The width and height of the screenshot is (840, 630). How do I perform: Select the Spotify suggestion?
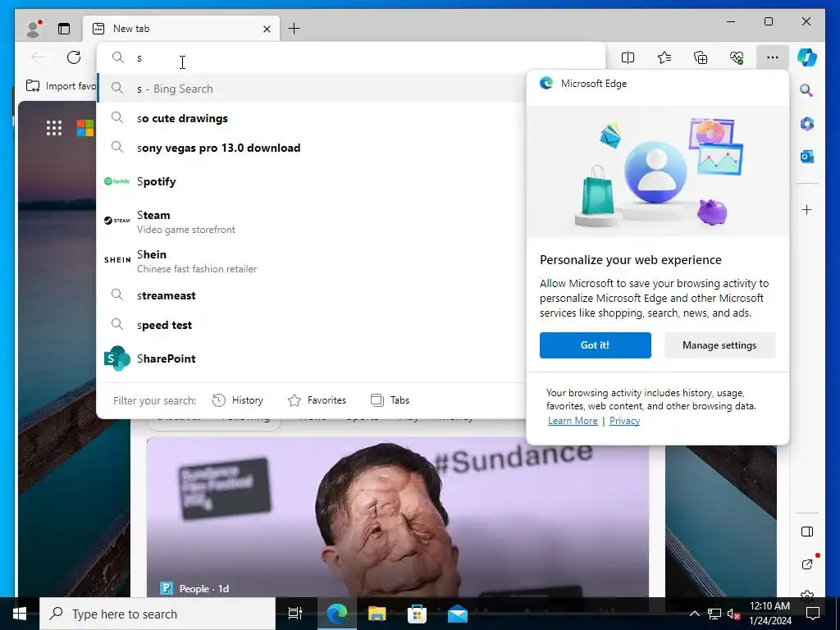311,181
